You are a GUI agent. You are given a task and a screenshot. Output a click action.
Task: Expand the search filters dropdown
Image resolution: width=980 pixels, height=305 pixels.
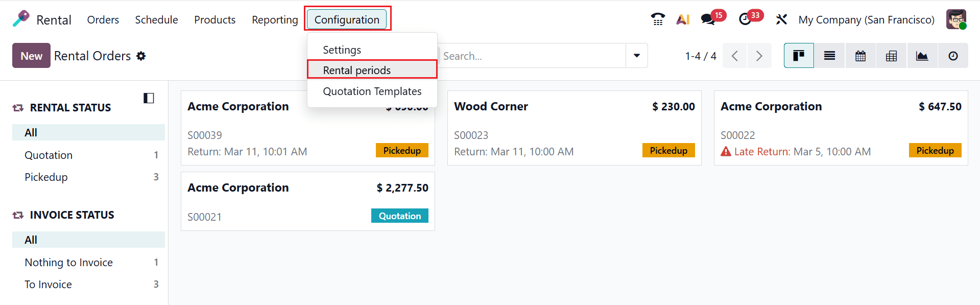coord(636,55)
